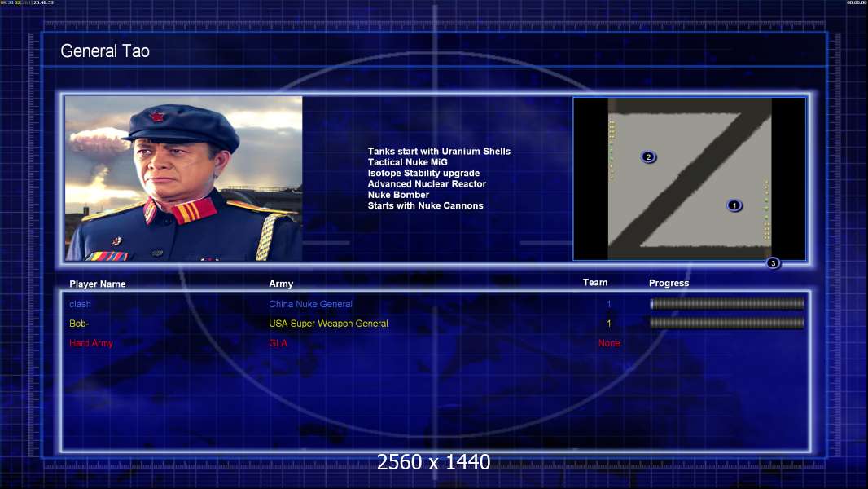Click player name 'clash'

(81, 304)
